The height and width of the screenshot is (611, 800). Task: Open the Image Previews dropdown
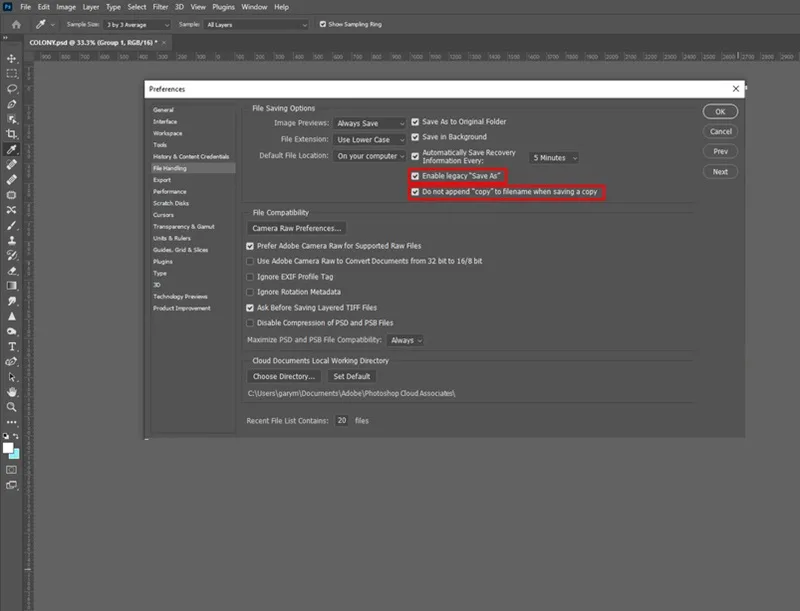[370, 123]
